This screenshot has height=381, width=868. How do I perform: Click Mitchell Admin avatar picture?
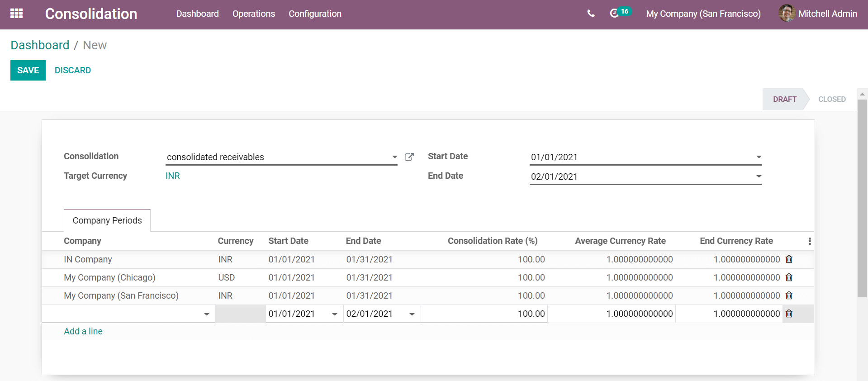point(787,14)
